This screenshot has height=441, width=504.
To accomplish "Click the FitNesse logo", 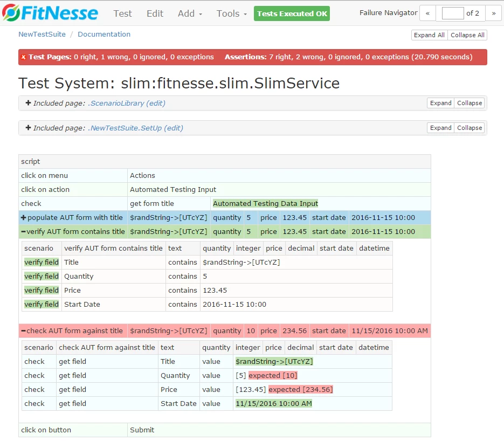I will 50,13.
